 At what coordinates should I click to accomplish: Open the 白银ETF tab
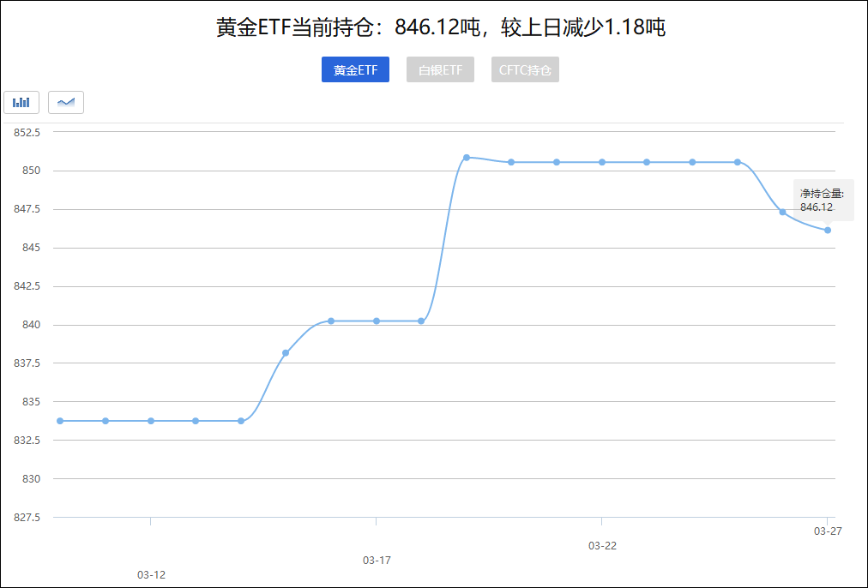pos(440,69)
